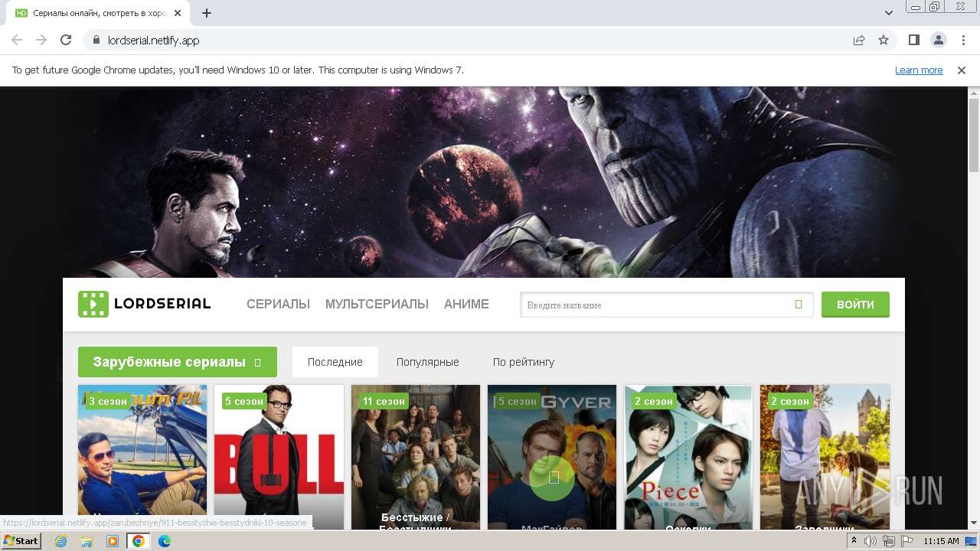Click the volume speaker tray icon
Screen dimensions: 980x551
point(871,541)
